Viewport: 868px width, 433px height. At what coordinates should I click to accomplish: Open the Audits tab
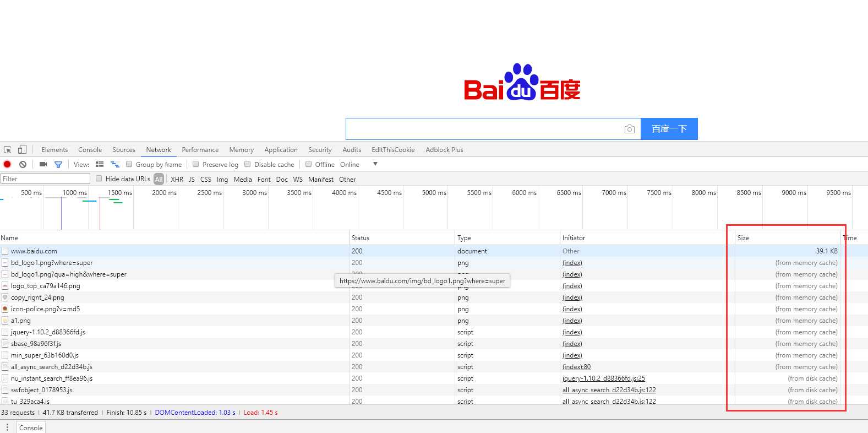(x=352, y=150)
